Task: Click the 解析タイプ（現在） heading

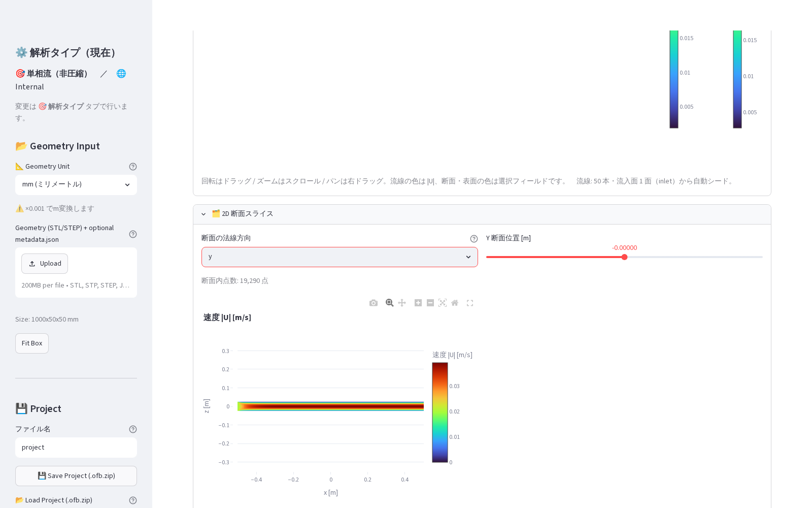Action: [68, 53]
